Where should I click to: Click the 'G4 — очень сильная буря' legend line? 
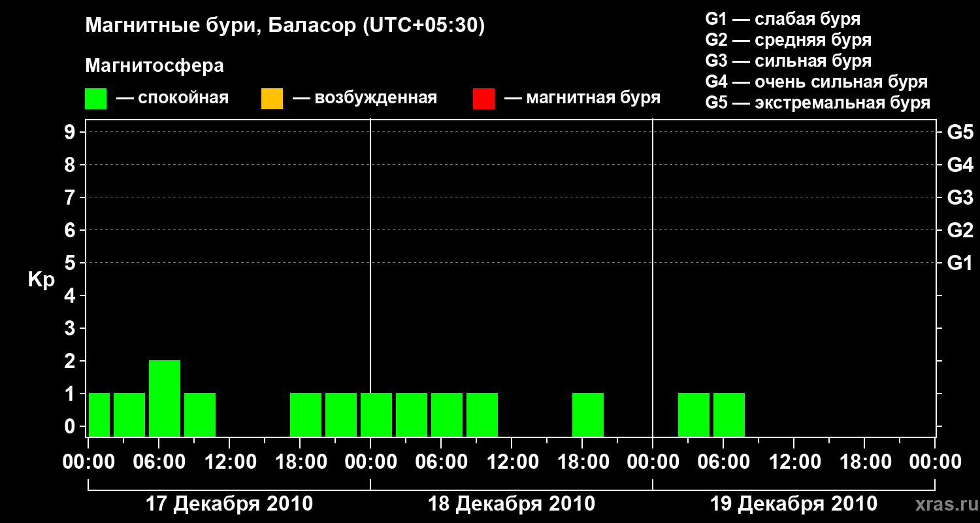pyautogui.click(x=817, y=82)
